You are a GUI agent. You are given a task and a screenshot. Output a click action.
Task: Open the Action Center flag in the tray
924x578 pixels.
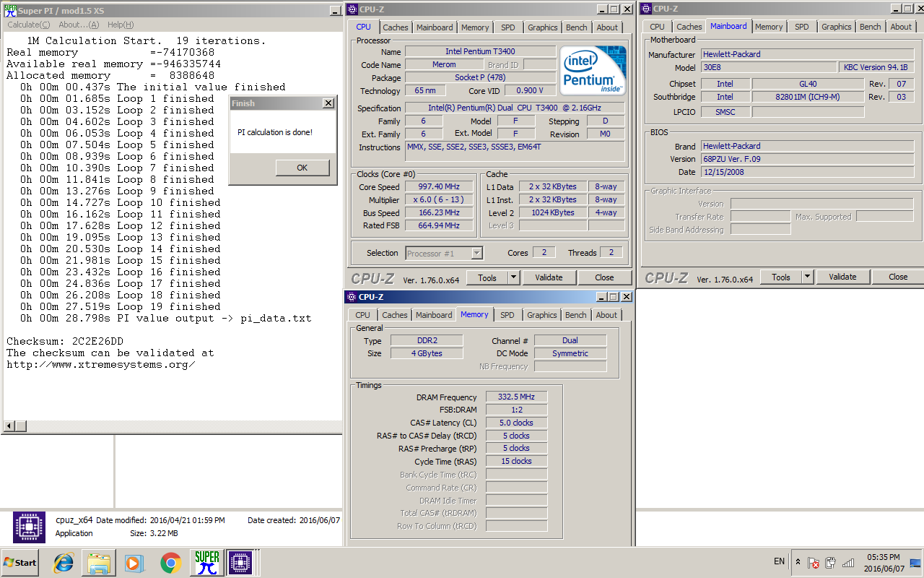coord(814,563)
